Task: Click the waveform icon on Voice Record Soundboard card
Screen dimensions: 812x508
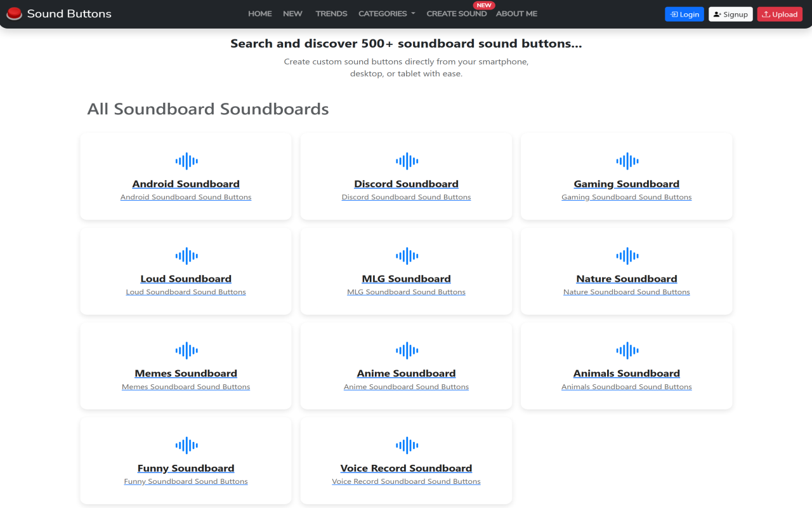Action: pos(406,444)
